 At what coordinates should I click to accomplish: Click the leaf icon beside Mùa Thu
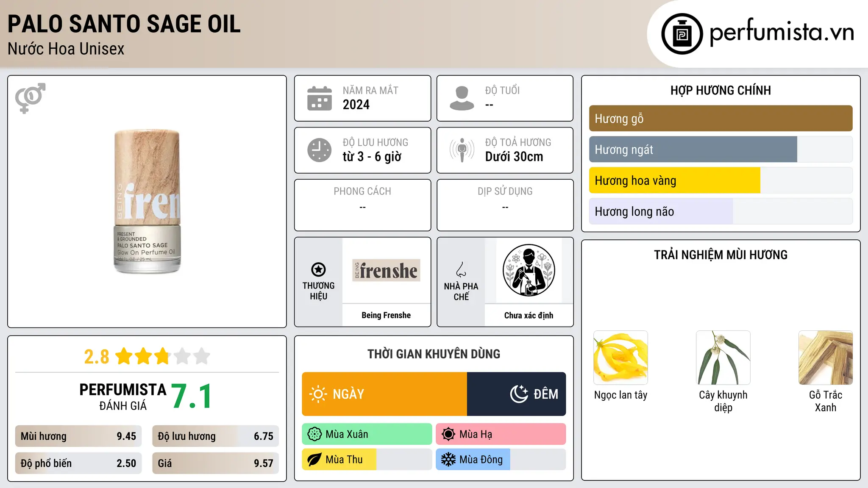click(314, 460)
